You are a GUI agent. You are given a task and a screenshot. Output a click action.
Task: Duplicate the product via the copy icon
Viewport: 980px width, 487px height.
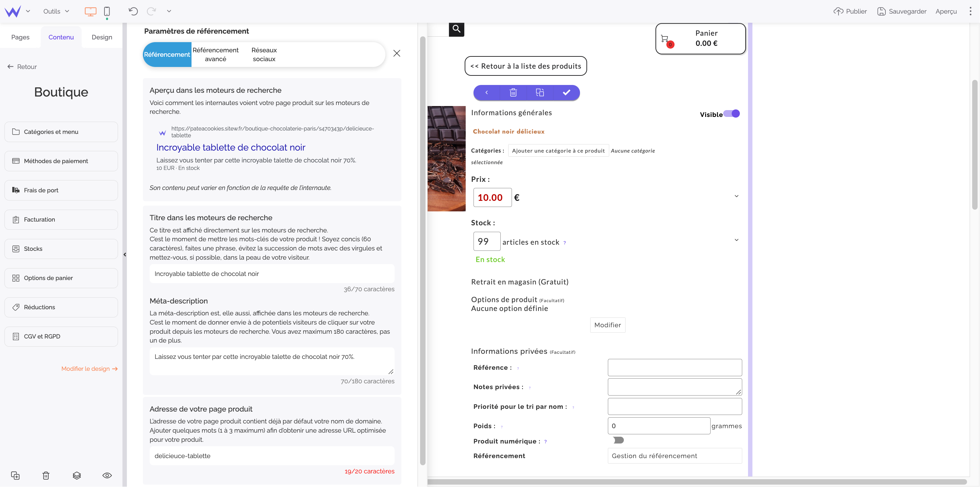pos(539,92)
